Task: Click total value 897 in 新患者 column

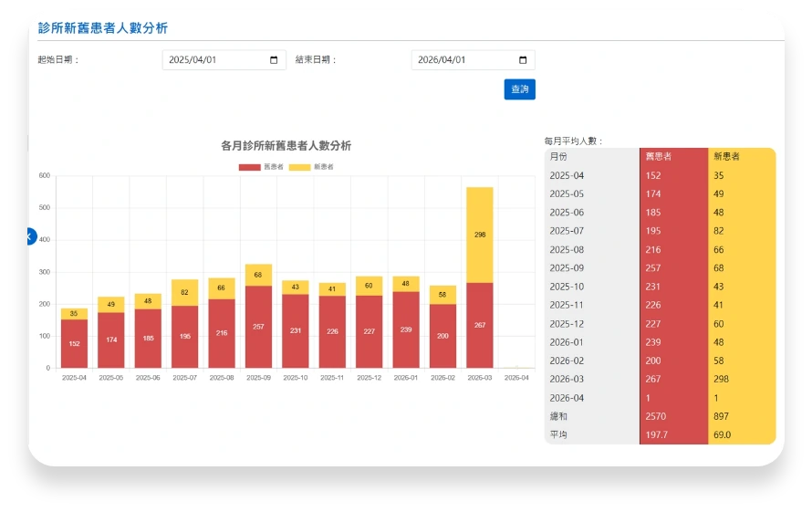Action: coord(721,417)
